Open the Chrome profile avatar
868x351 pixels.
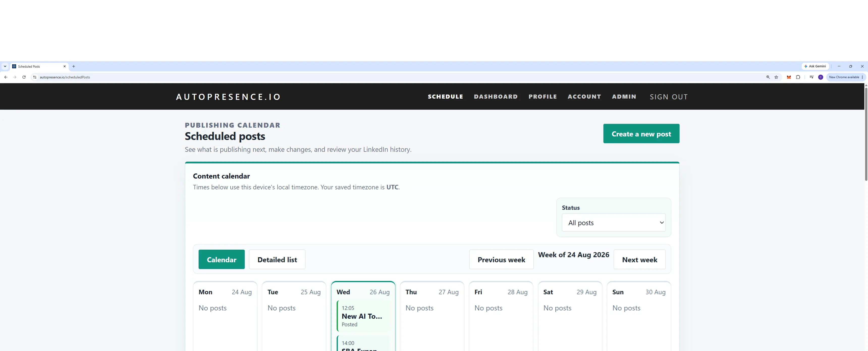click(821, 77)
